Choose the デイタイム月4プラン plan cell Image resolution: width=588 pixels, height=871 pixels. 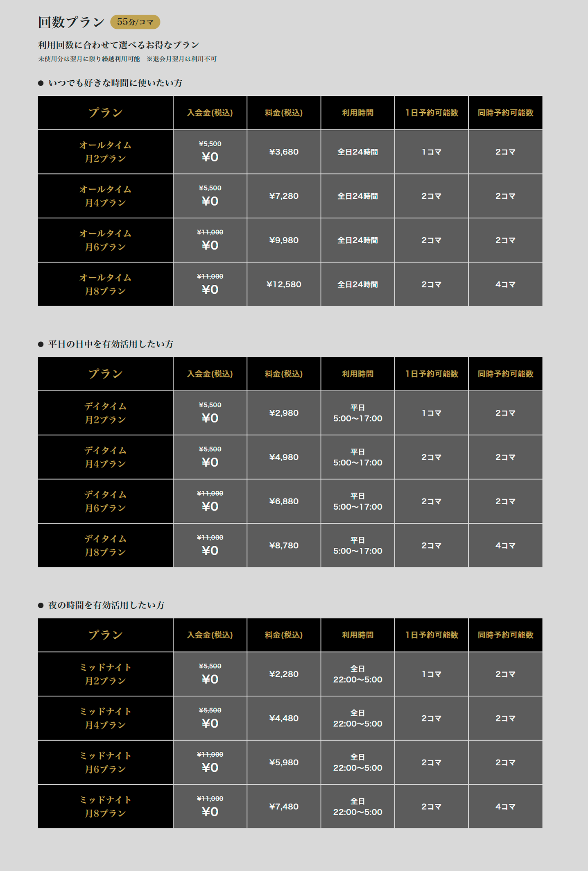[105, 457]
